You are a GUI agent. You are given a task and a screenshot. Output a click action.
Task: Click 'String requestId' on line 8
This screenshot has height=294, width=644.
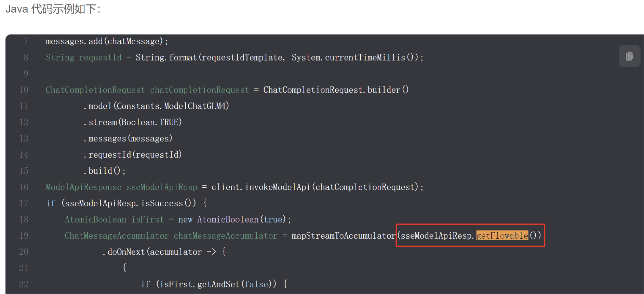pyautogui.click(x=84, y=57)
